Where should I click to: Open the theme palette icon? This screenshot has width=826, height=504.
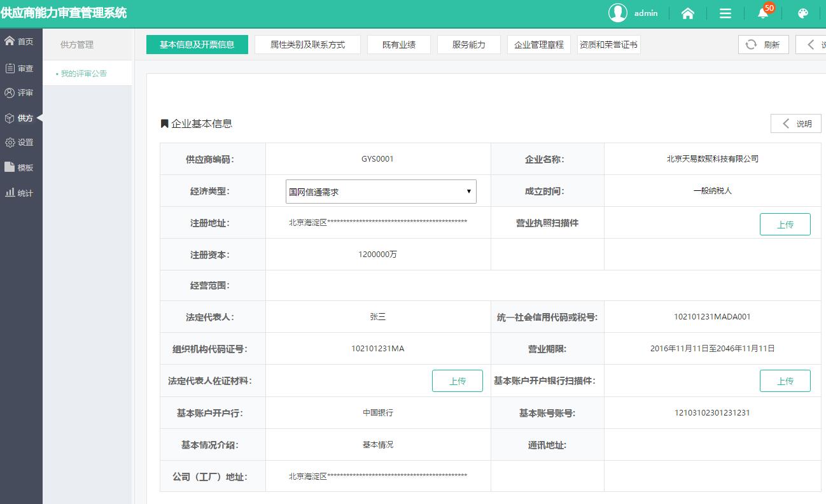[802, 13]
